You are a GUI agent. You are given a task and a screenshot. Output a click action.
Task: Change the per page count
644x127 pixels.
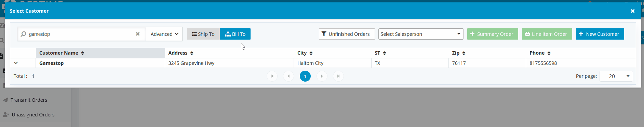coord(616,76)
